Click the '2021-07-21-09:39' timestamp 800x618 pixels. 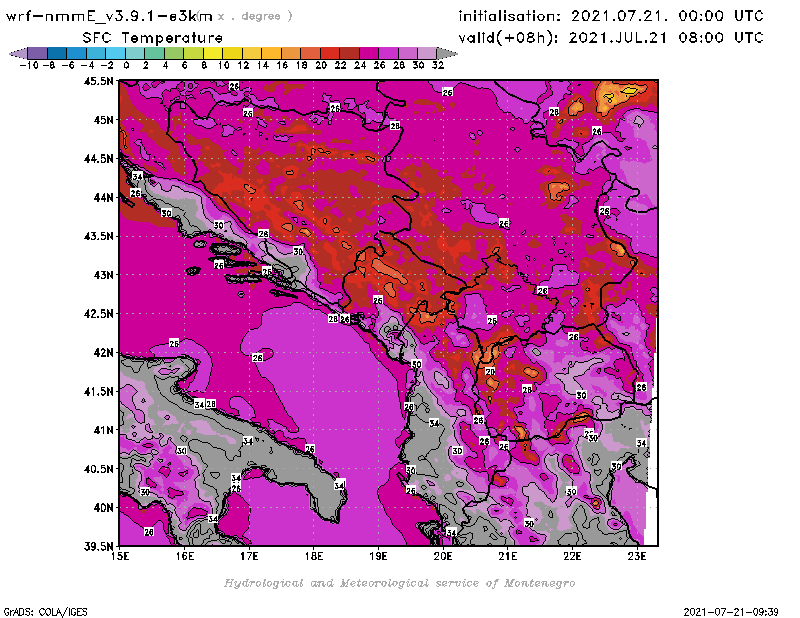[x=731, y=612]
